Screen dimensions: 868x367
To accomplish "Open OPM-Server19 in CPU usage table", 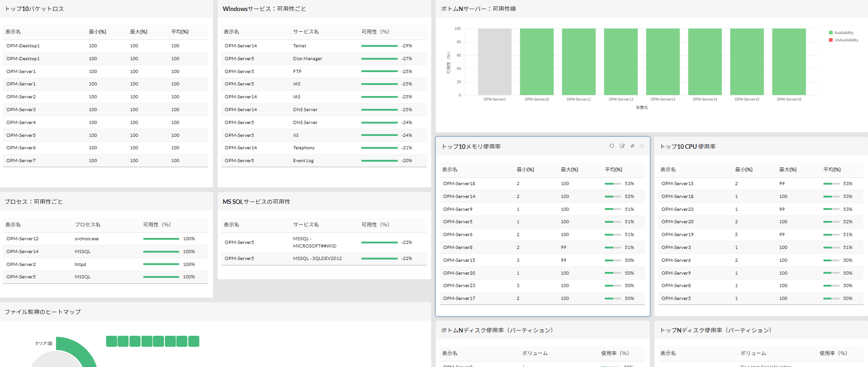I will pos(677,235).
